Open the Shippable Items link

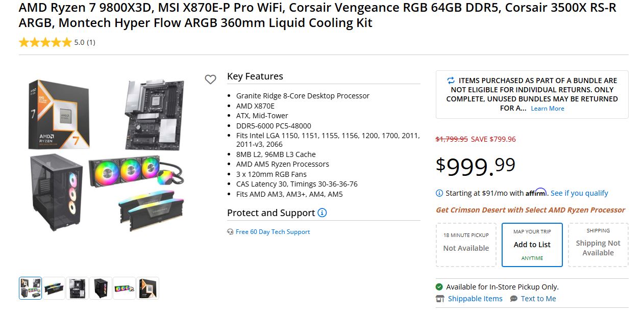475,299
